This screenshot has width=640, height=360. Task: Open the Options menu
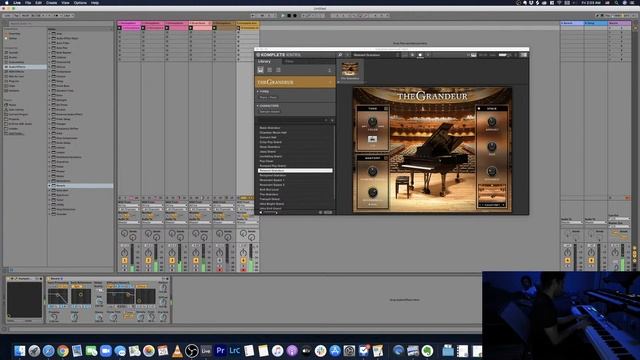tap(80, 2)
